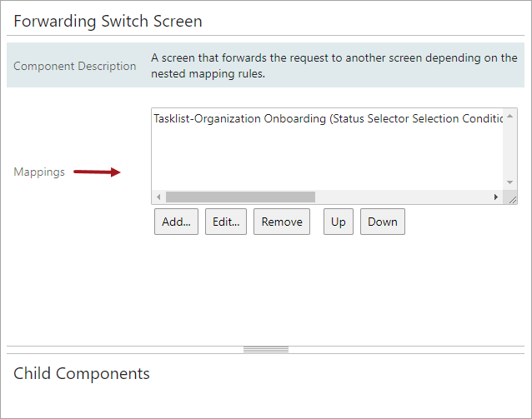Click the down arrow of the mappings vertical scrollbar
This screenshot has height=419, width=532.
tap(510, 182)
